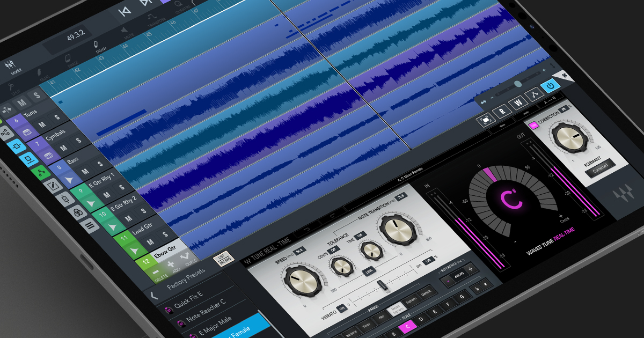Viewport: 644px width, 338px height.
Task: Select scale key D
Action: 421,319
